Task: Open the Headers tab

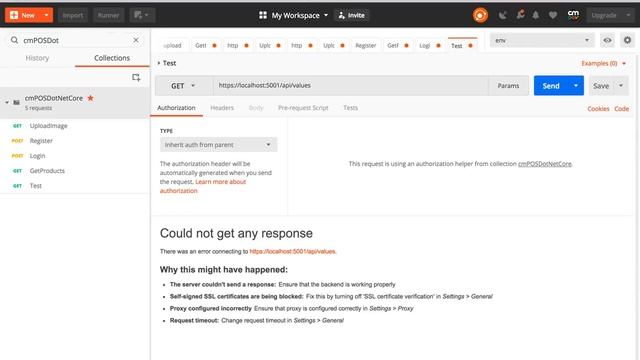Action: 222,108
